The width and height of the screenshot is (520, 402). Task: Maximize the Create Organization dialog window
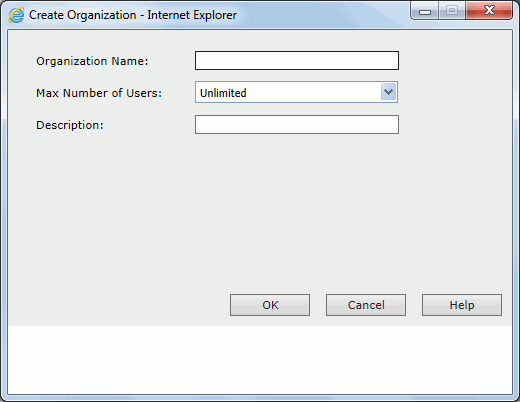452,11
